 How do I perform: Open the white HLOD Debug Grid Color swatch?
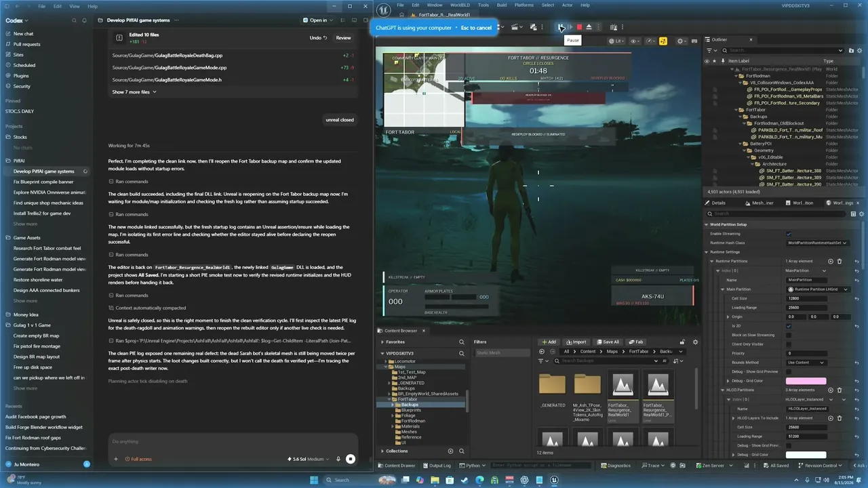(806, 455)
